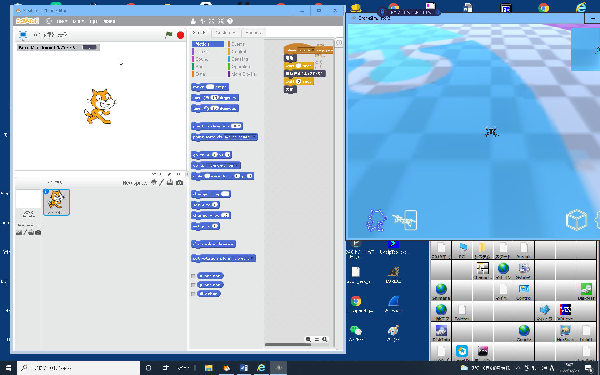Enable the x position reporter checkbox
The image size is (600, 375).
193,276
